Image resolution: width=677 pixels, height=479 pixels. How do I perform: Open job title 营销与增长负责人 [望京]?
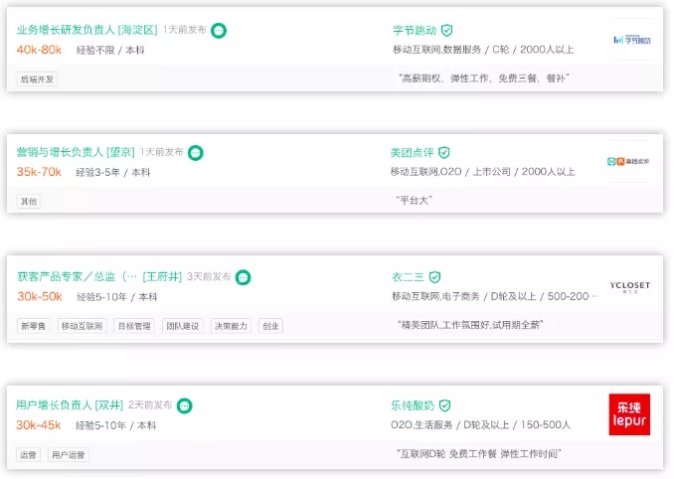[x=76, y=153]
